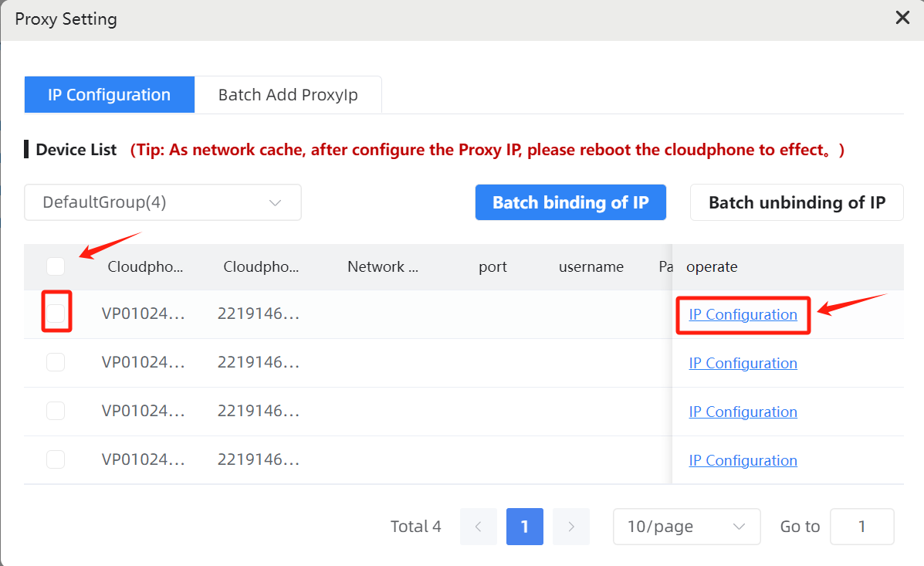Toggle the select-all checkbox in table header
Image resolution: width=924 pixels, height=566 pixels.
[x=56, y=266]
